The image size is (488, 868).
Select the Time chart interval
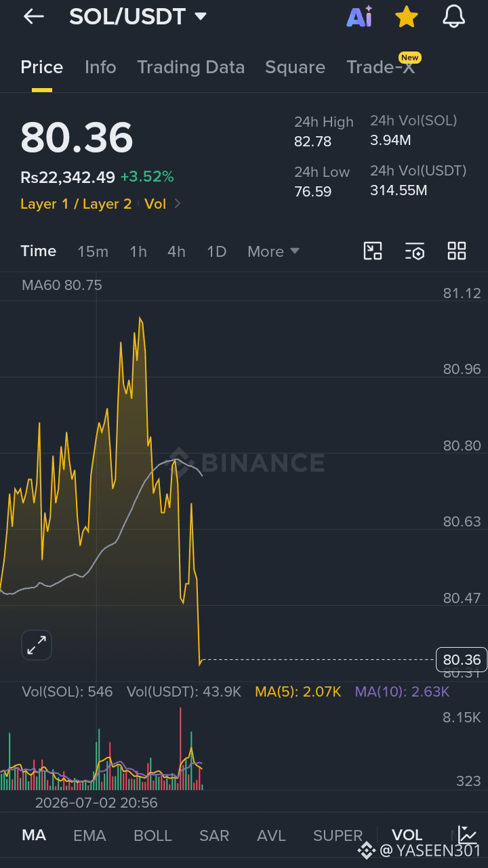point(38,251)
